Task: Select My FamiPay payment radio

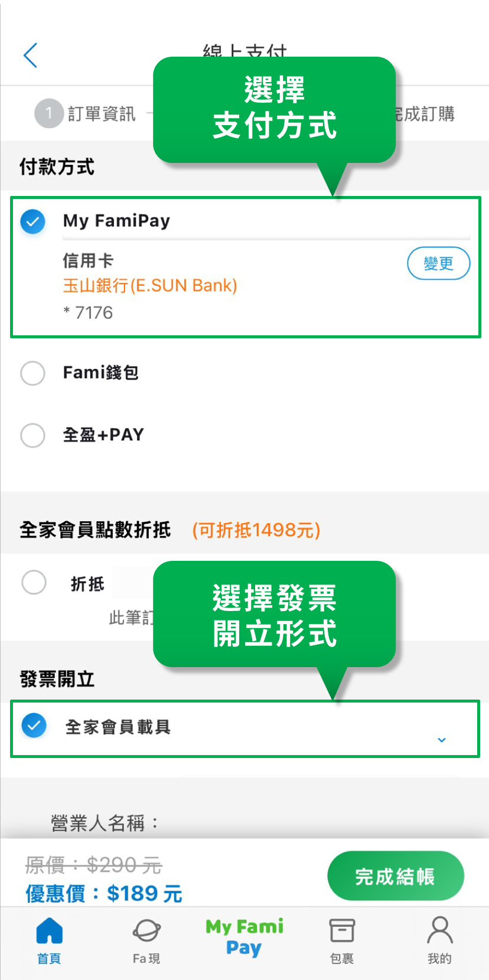Action: pos(33,221)
